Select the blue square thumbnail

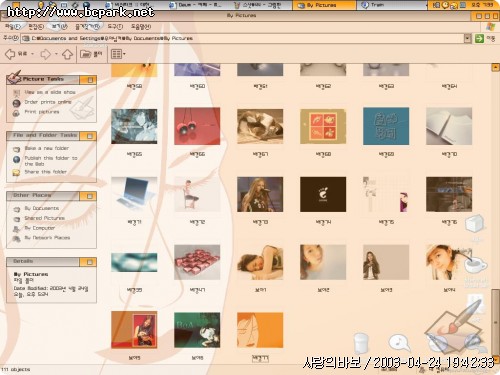[386, 126]
